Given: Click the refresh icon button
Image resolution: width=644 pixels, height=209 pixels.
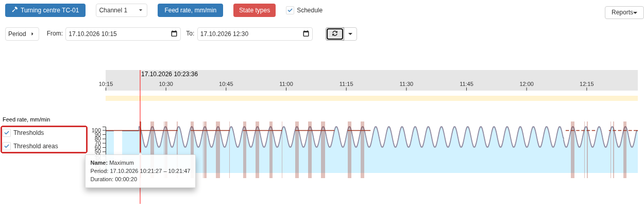Looking at the screenshot, I should pyautogui.click(x=335, y=33).
